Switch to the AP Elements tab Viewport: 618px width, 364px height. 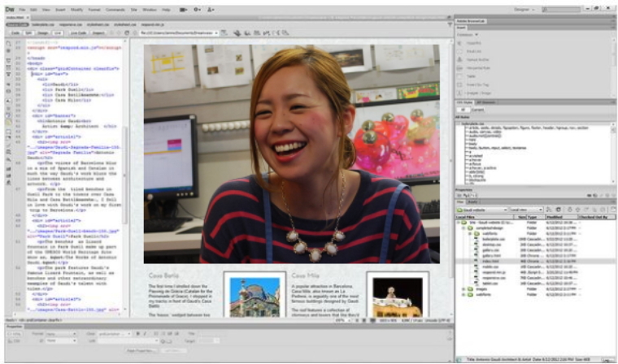pos(486,102)
